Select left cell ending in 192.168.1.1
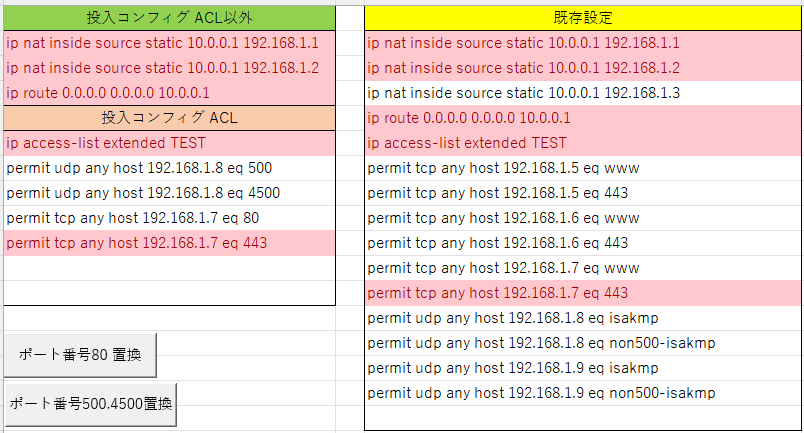Viewport: 804px width, 433px height. pos(170,43)
